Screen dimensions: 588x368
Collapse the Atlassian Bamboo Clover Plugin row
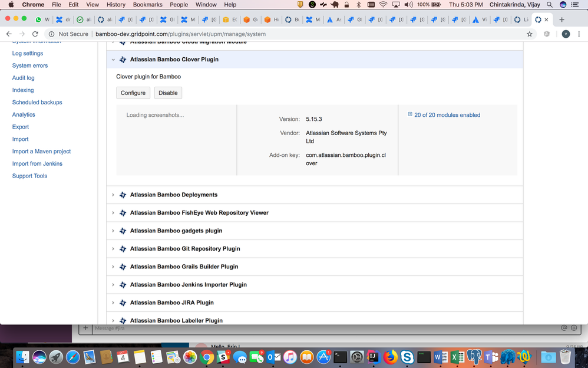[x=113, y=60]
